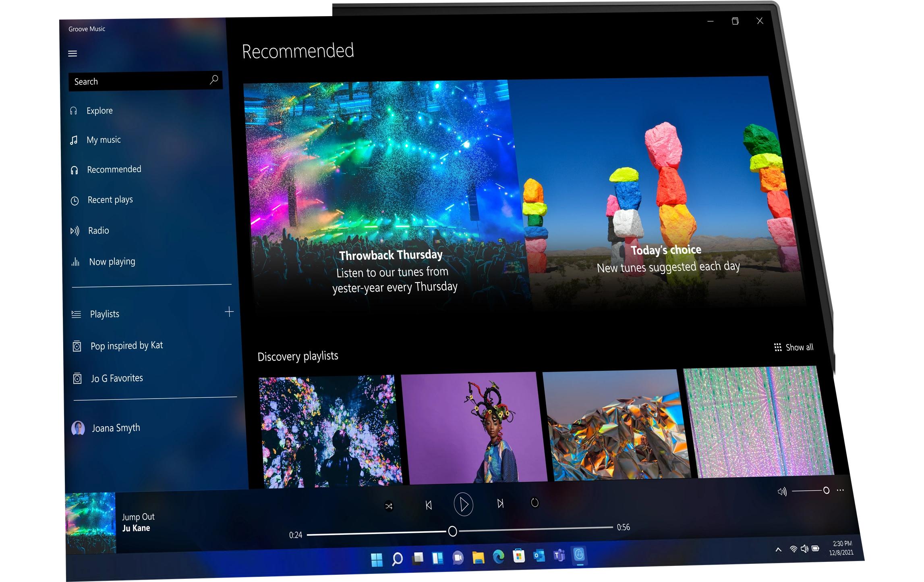
Task: Open the more options ellipsis in player
Action: pos(840,491)
